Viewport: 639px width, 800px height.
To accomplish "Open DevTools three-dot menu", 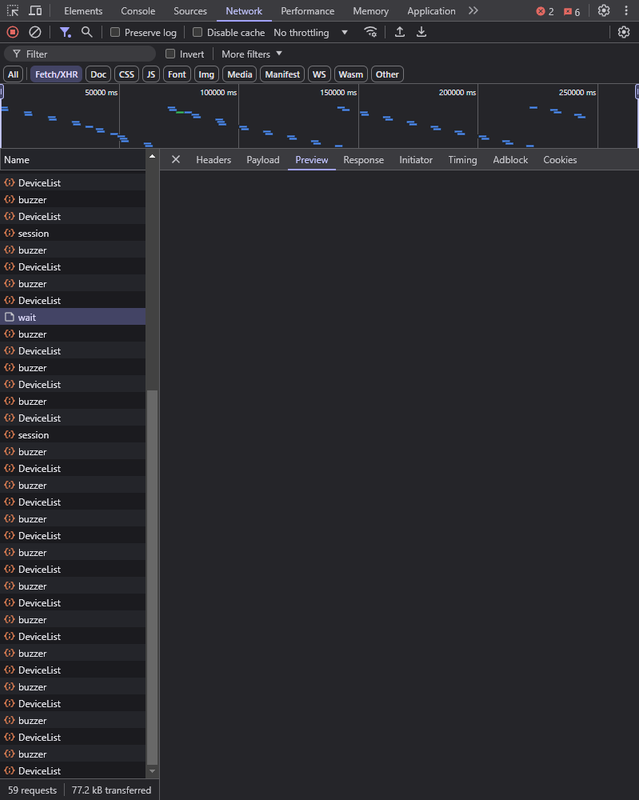I will pos(626,11).
